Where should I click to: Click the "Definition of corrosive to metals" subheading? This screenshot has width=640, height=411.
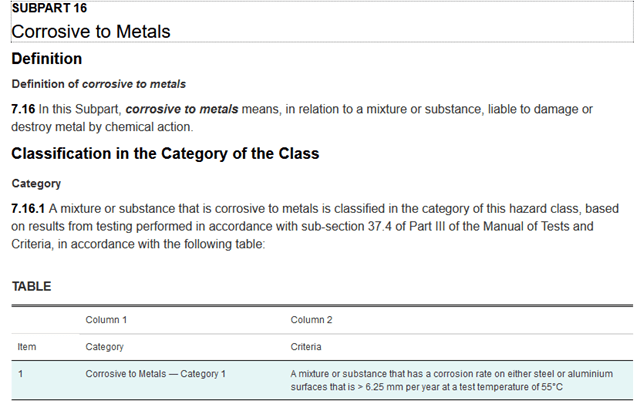click(98, 84)
